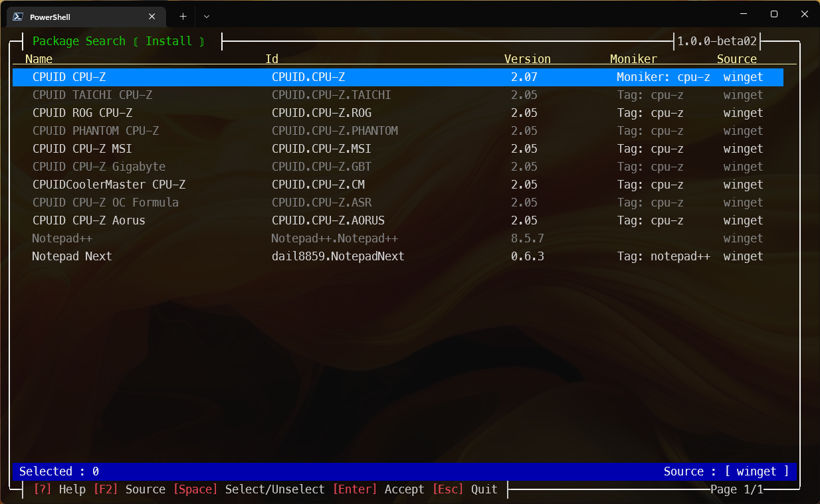Open the new tab profile dropdown chevron
The image size is (820, 504).
point(207,17)
